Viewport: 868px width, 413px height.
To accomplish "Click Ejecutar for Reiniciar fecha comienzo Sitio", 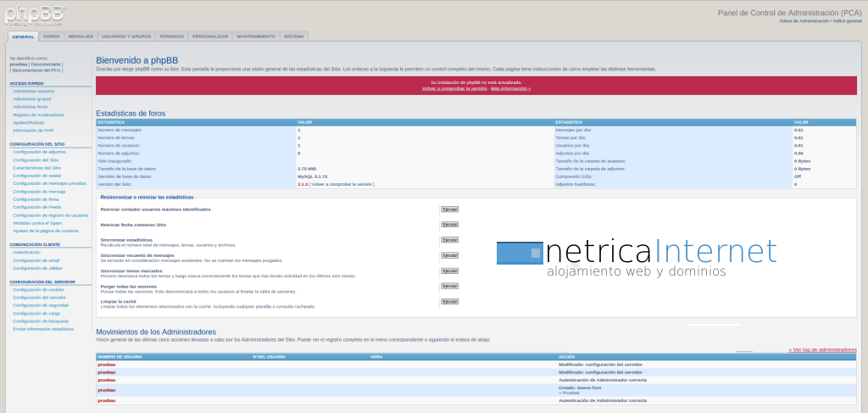I will pos(449,225).
